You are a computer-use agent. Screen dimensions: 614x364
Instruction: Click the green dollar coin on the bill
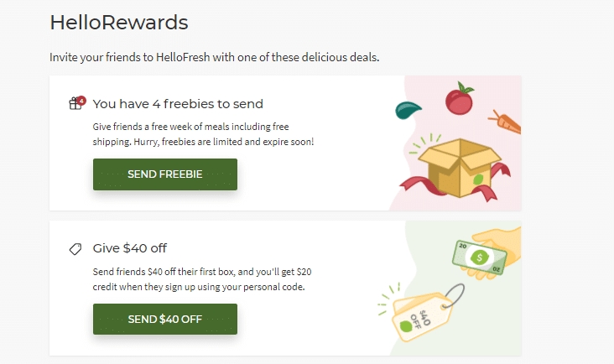tap(480, 257)
